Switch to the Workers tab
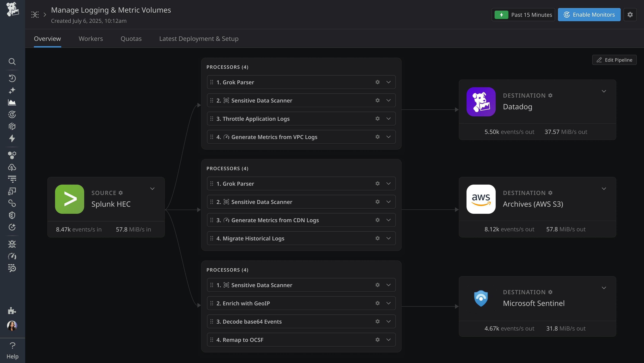The image size is (644, 363). pyautogui.click(x=91, y=38)
